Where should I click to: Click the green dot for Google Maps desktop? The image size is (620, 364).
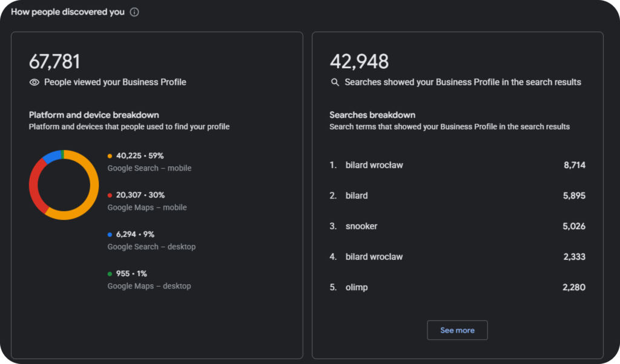click(x=110, y=273)
